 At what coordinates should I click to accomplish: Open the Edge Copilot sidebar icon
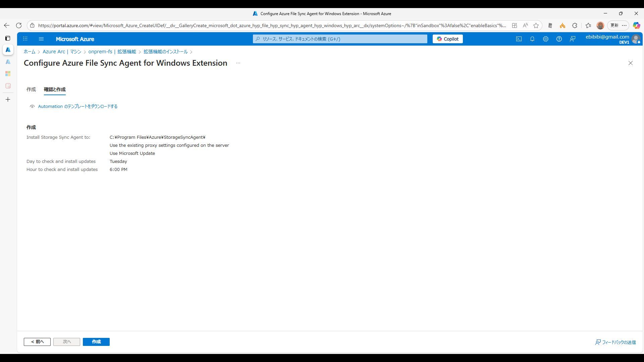click(636, 25)
